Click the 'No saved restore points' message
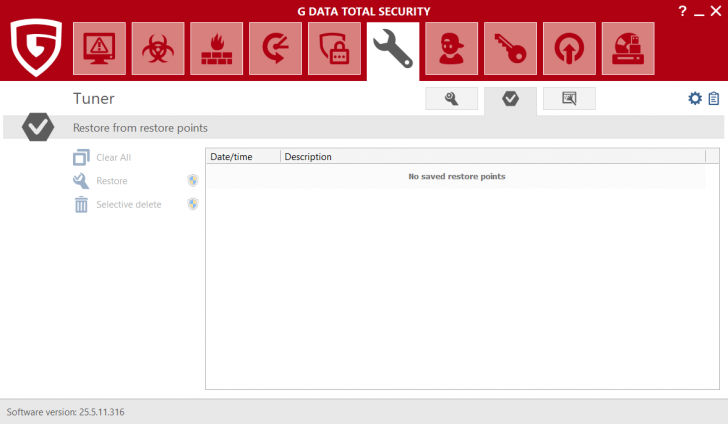This screenshot has height=424, width=728. tap(457, 176)
